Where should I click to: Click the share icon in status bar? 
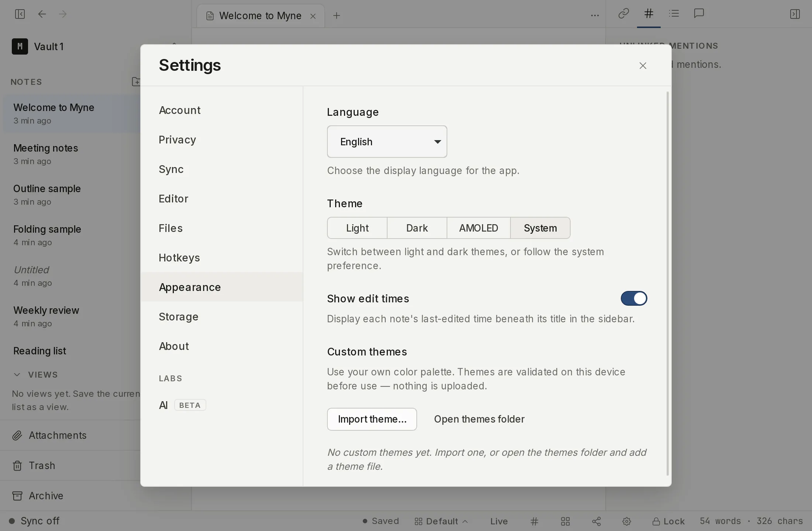pos(596,521)
